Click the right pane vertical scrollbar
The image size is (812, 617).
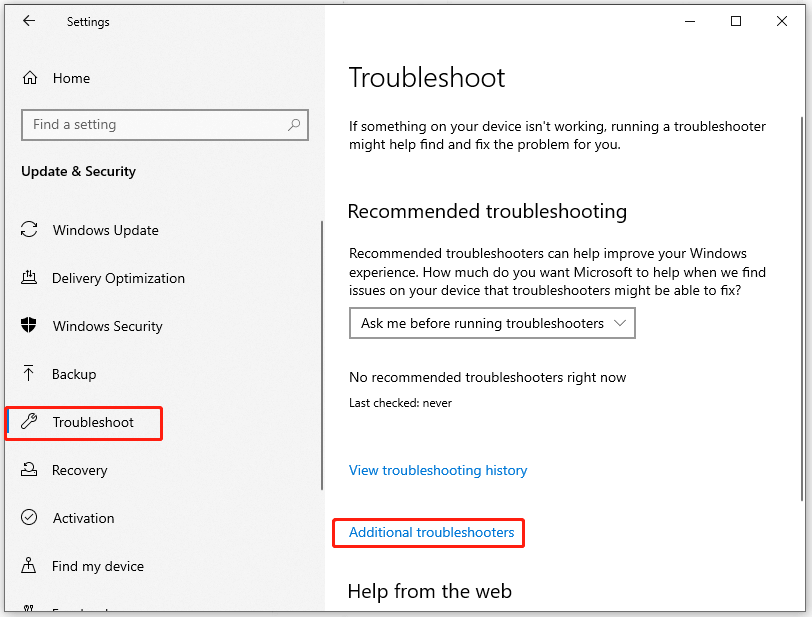(804, 300)
